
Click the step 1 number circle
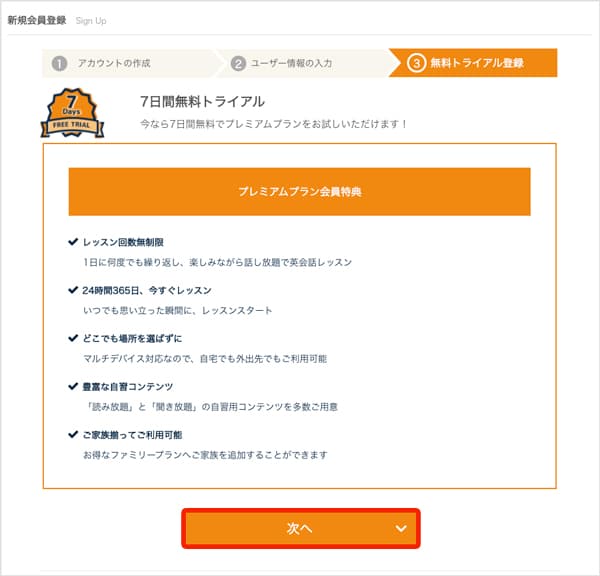[x=60, y=64]
